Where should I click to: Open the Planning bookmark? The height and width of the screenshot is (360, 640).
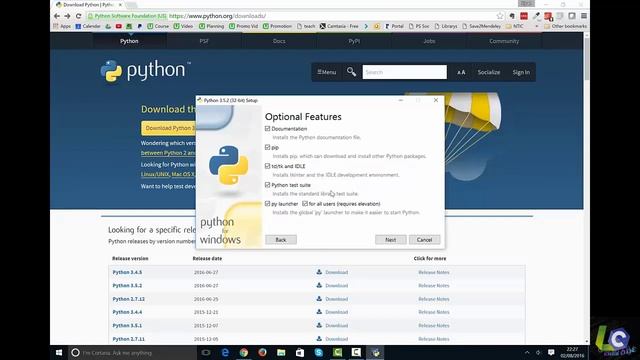pos(211,26)
